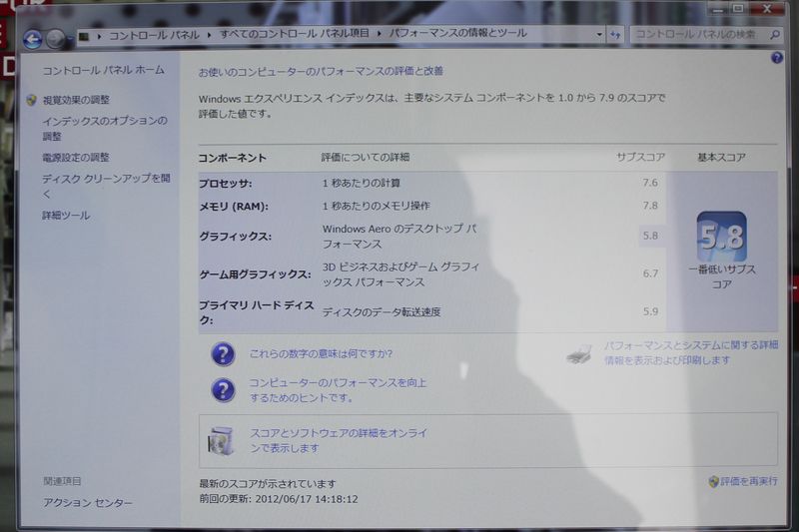Click the 5.8 base score badge

click(x=721, y=237)
